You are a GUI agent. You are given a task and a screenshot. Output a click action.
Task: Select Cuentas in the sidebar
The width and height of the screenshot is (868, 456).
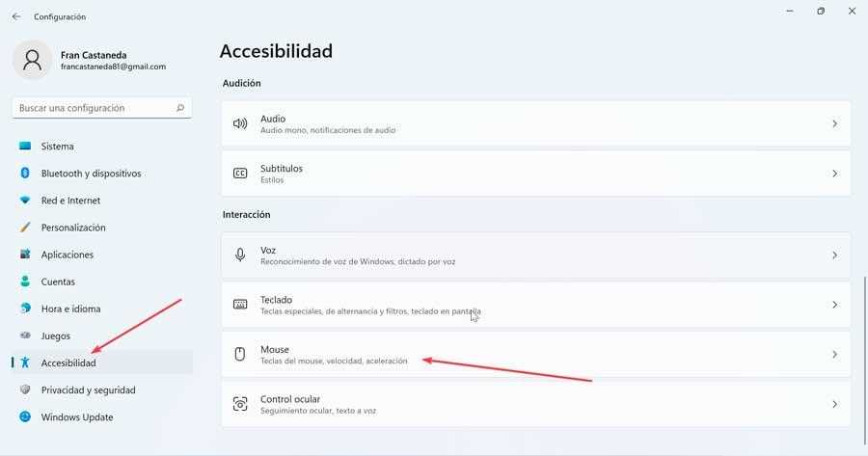[58, 282]
